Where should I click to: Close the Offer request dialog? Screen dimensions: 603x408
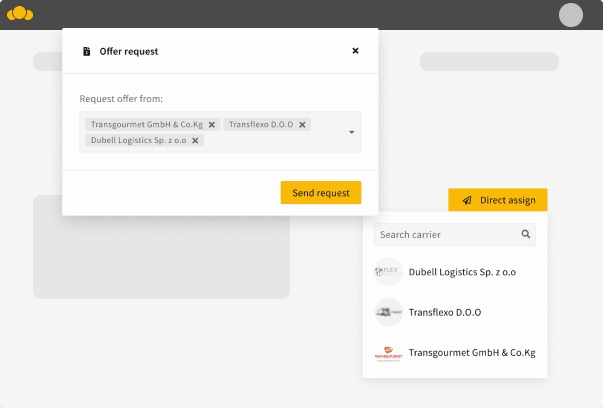[355, 51]
